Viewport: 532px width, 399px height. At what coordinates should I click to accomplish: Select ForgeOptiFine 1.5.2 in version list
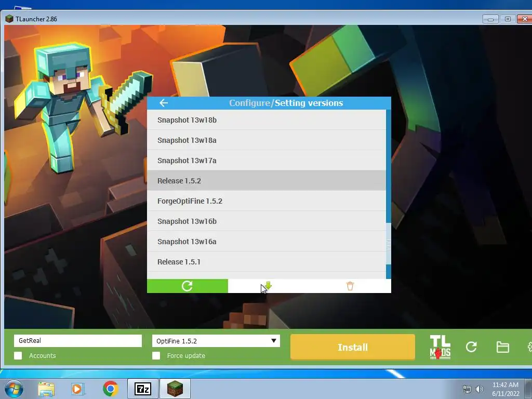[x=267, y=201]
